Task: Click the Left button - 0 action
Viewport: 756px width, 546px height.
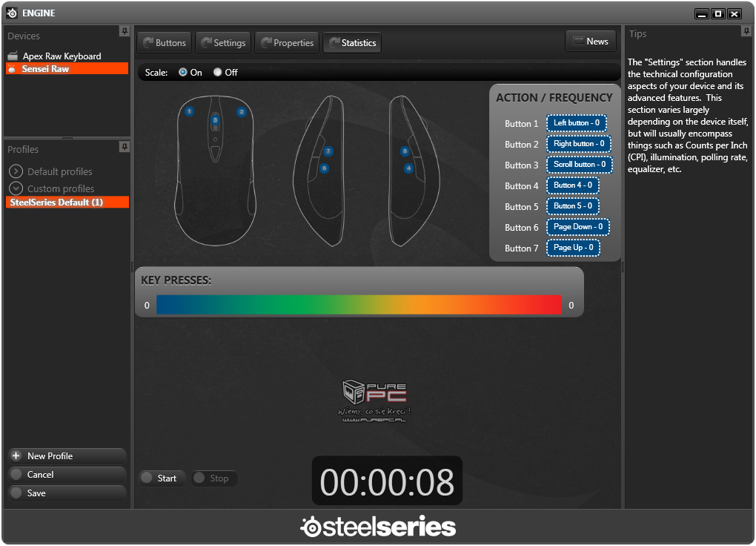Action: click(x=576, y=122)
